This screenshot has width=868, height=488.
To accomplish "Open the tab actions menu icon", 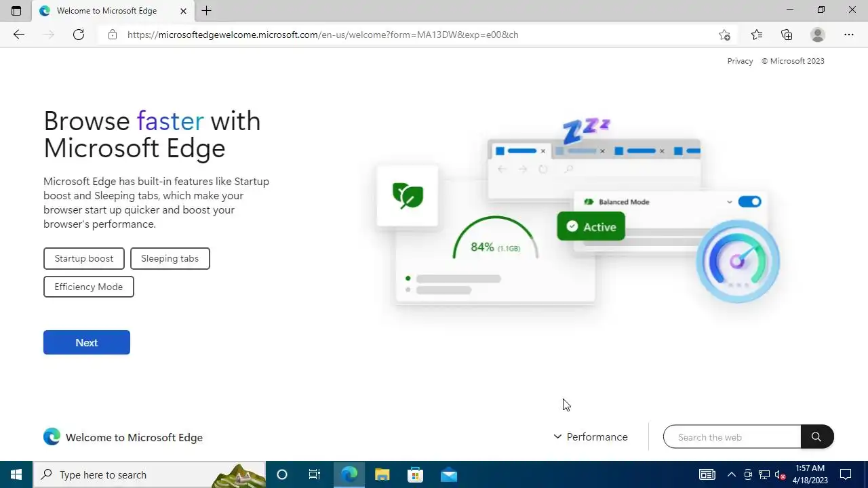I will point(16,11).
